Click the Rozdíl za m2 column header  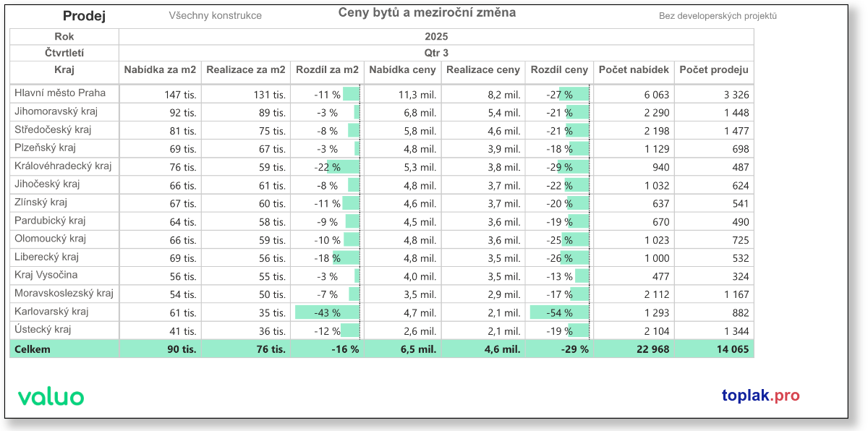click(327, 70)
